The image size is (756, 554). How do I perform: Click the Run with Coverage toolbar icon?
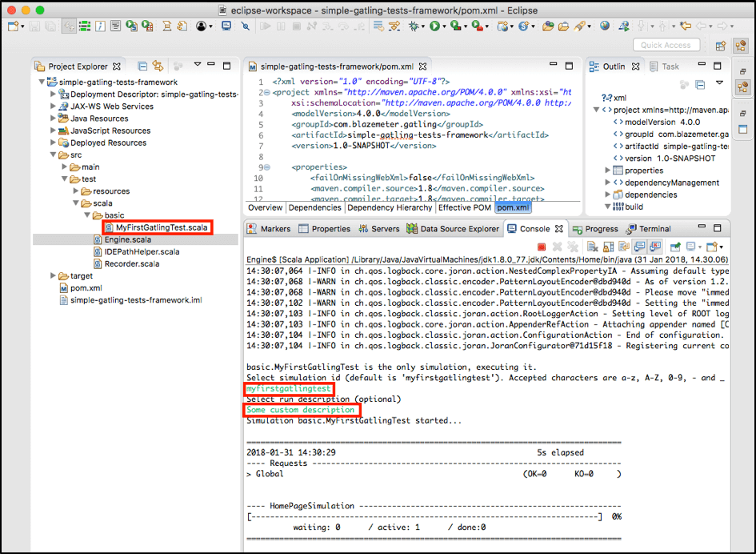tap(455, 26)
